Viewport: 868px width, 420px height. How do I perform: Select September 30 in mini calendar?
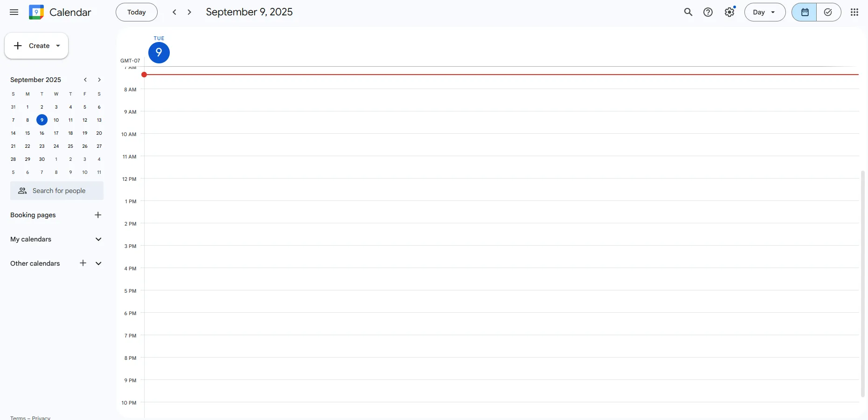42,159
